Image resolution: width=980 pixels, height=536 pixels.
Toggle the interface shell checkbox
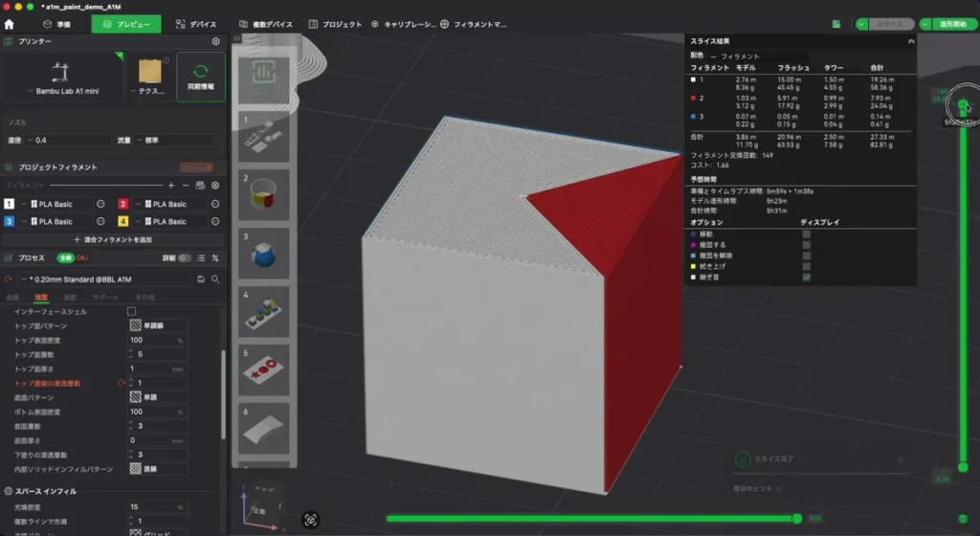pos(131,311)
